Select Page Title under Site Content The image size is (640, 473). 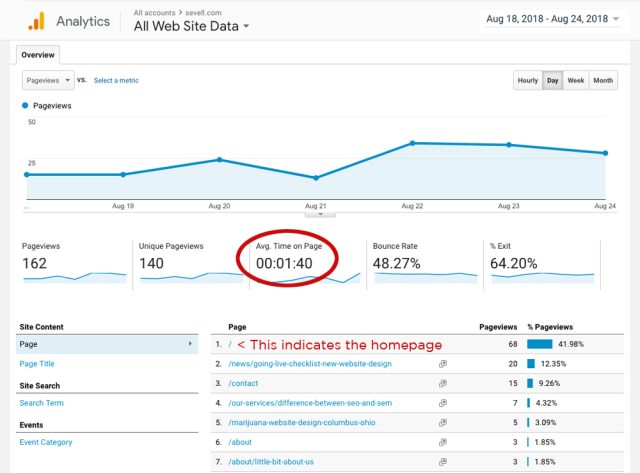point(37,364)
